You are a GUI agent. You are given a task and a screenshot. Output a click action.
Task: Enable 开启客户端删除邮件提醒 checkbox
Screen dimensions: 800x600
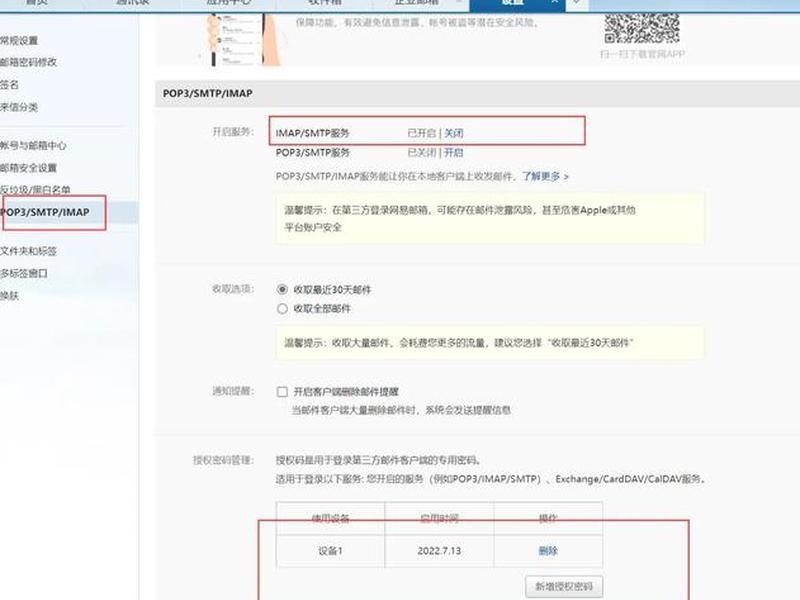(282, 392)
